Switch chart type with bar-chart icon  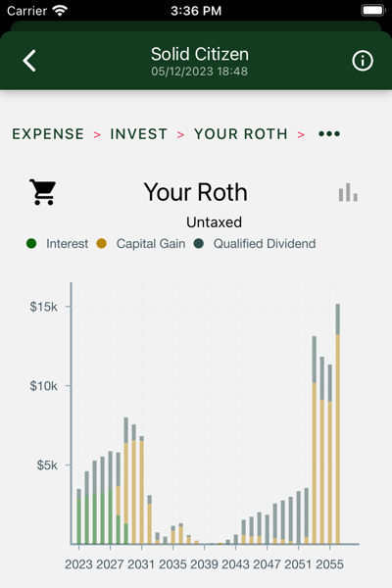(x=348, y=192)
